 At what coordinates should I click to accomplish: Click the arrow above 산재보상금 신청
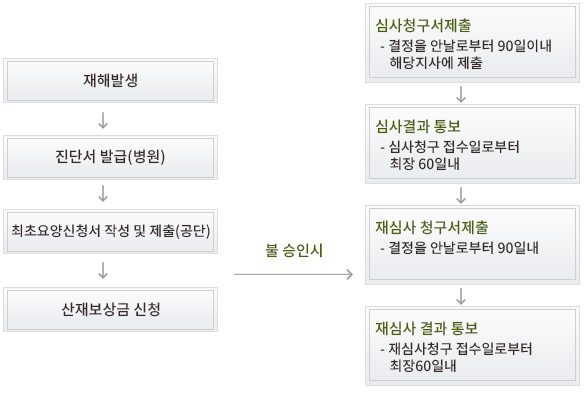pyautogui.click(x=103, y=270)
